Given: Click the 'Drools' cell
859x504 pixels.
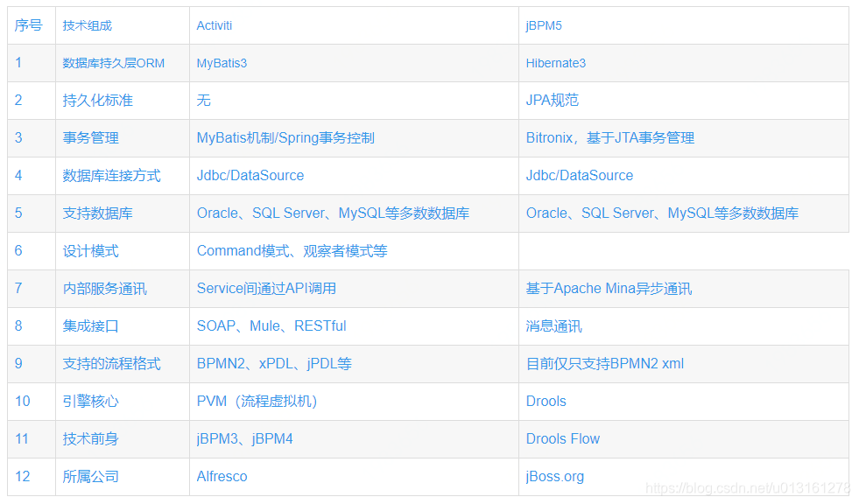Looking at the screenshot, I should click(x=684, y=402).
